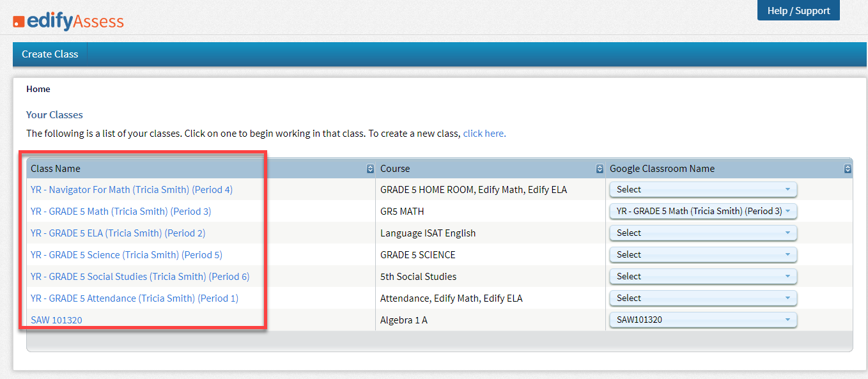Expand SAW101320 Google Classroom dropdown
This screenshot has height=379, width=868.
coord(703,320)
